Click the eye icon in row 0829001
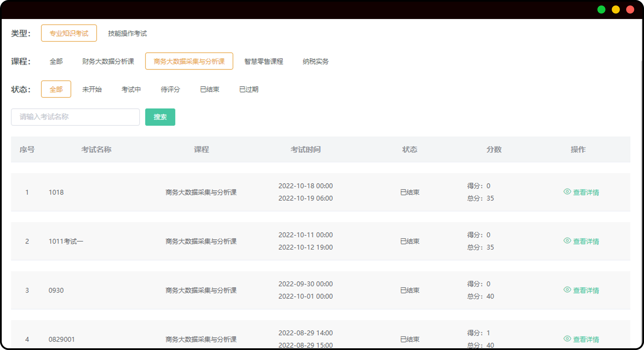Screen dimensions: 644x350 point(567,339)
